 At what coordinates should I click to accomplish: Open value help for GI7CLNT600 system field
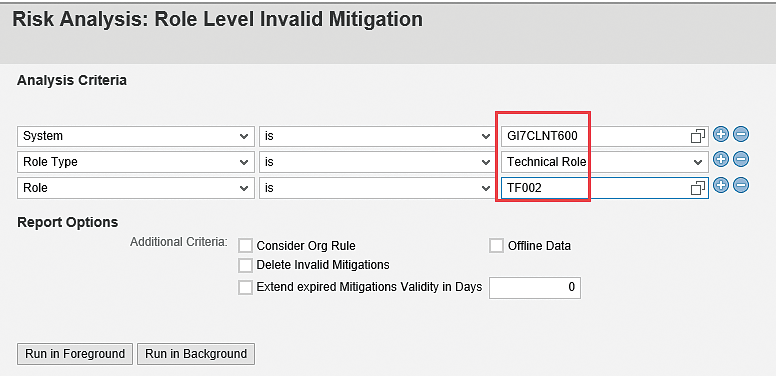coord(698,136)
